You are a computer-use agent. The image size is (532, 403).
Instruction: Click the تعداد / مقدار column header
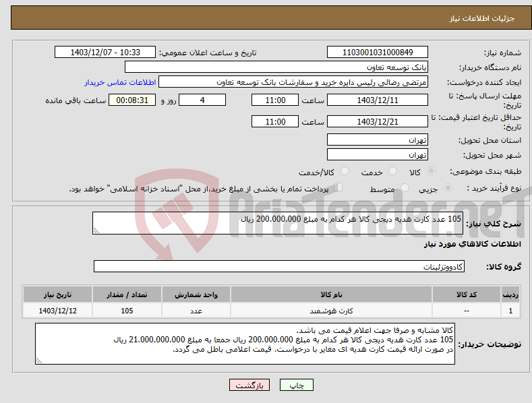tap(127, 294)
